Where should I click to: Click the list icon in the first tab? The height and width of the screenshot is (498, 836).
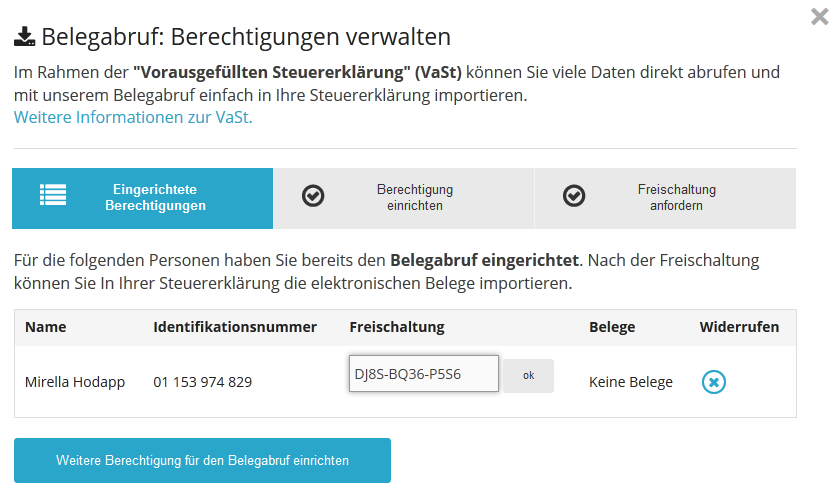[53, 196]
